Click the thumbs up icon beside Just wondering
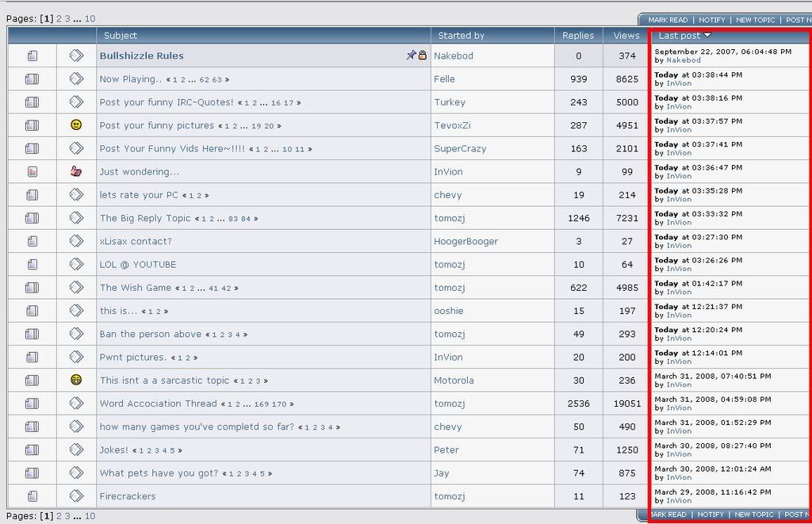Screen dimensions: 812x524 pos(76,171)
